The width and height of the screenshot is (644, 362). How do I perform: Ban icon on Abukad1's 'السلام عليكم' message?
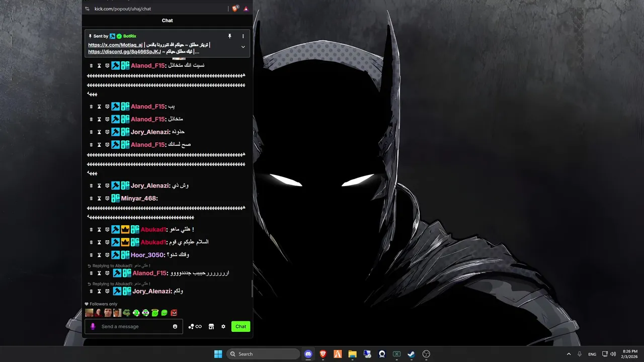[x=107, y=242]
